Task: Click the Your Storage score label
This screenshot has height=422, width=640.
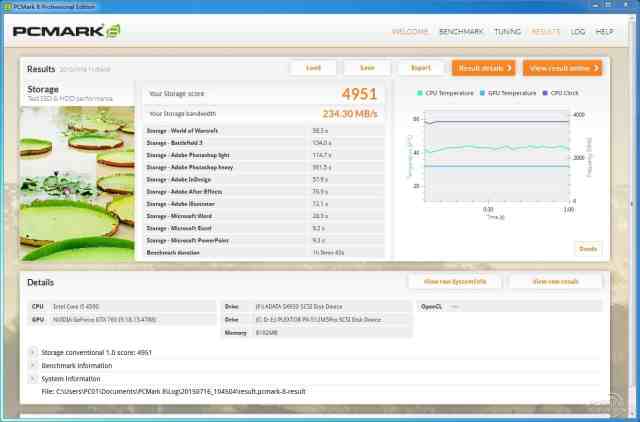Action: [176, 94]
